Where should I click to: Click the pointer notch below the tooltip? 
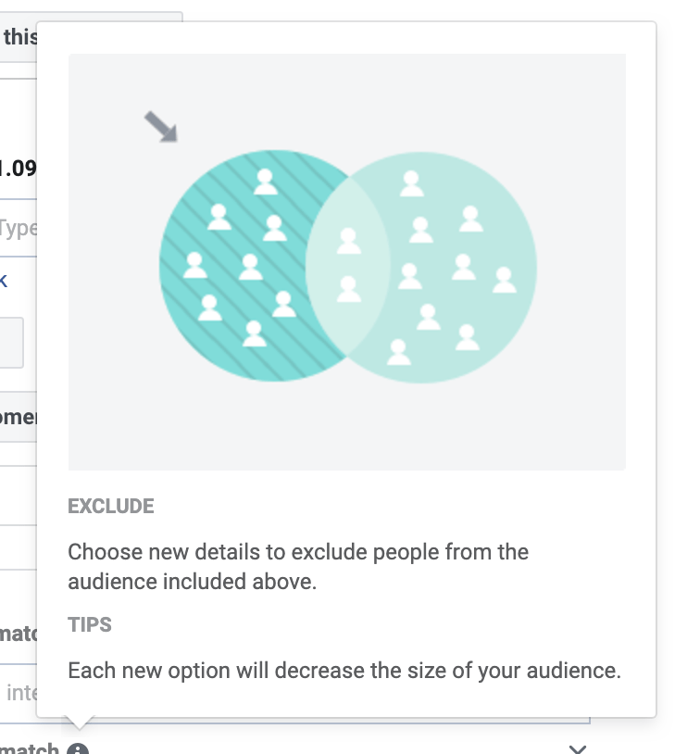(80, 723)
